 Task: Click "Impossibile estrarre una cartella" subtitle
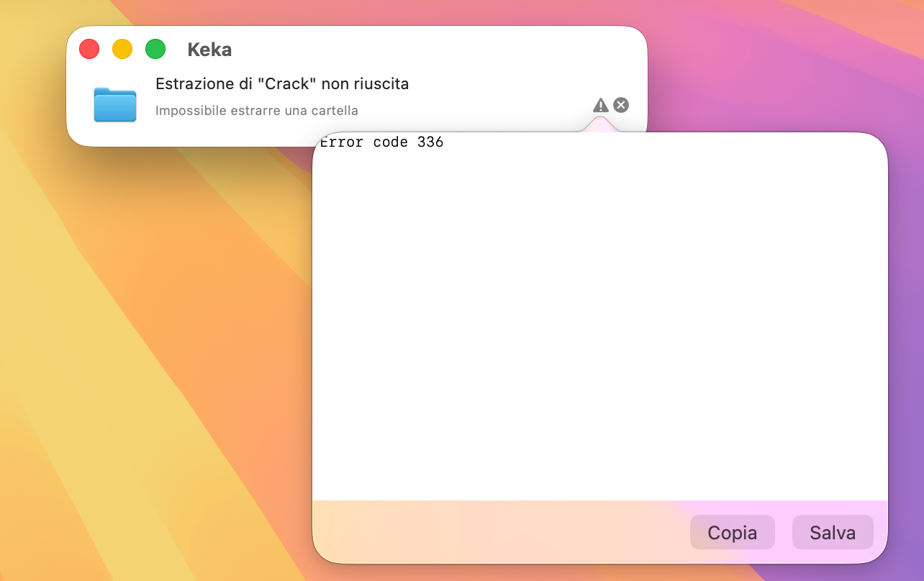[257, 111]
